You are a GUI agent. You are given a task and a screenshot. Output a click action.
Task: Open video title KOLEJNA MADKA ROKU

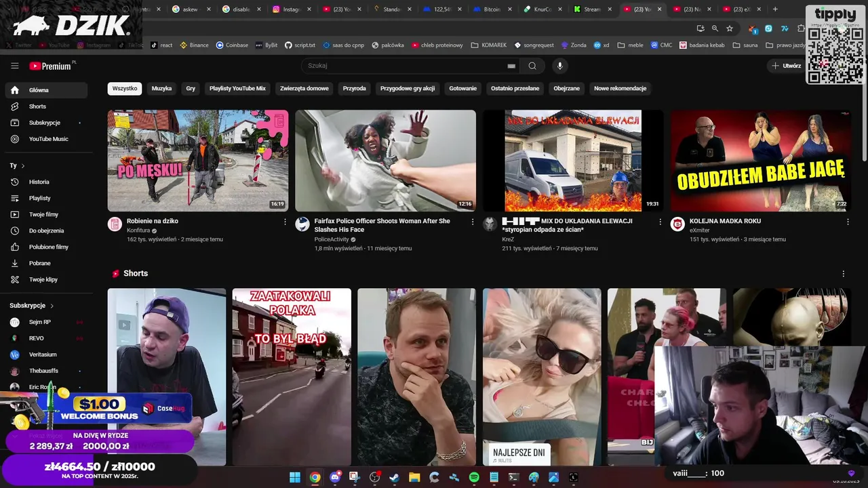point(725,221)
